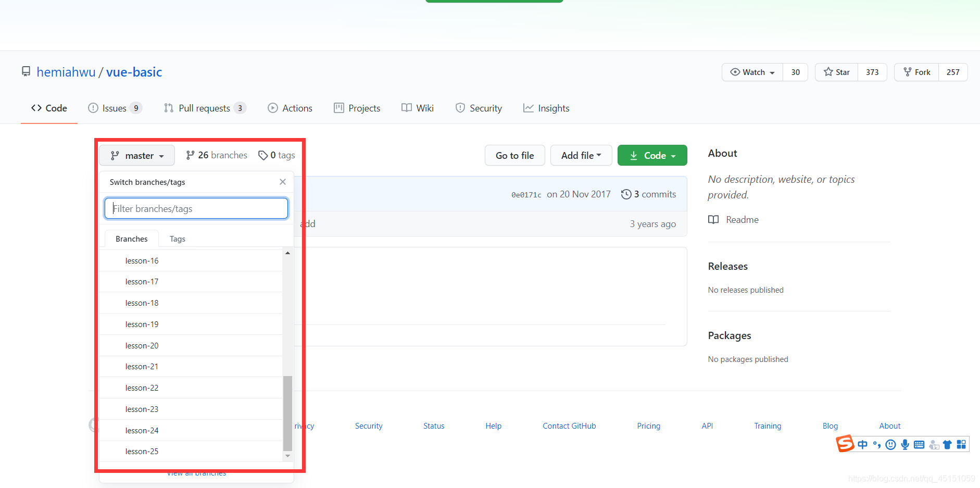
Task: Open the footer Help link
Action: pos(493,426)
